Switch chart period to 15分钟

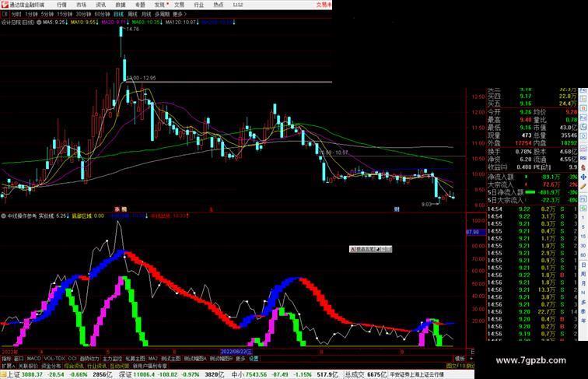click(65, 14)
